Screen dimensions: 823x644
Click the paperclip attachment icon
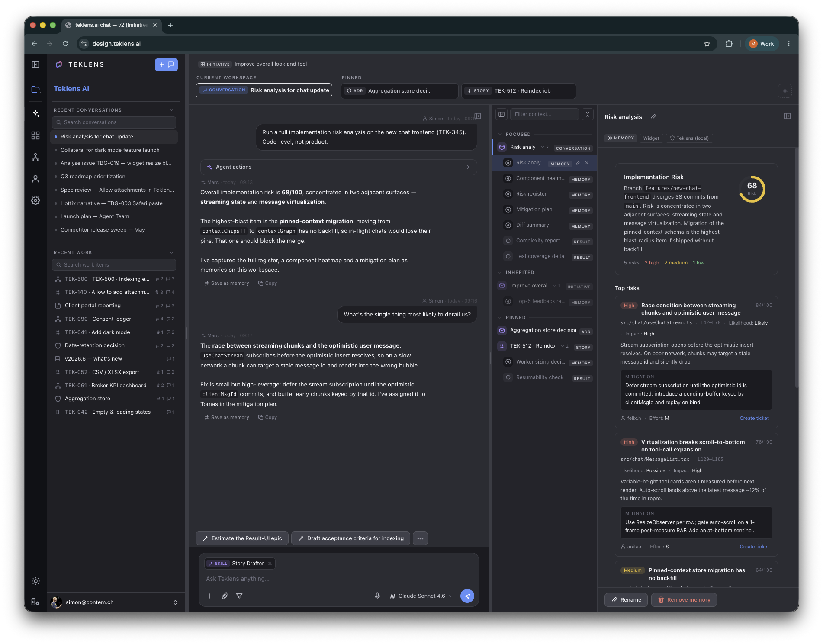pyautogui.click(x=225, y=596)
